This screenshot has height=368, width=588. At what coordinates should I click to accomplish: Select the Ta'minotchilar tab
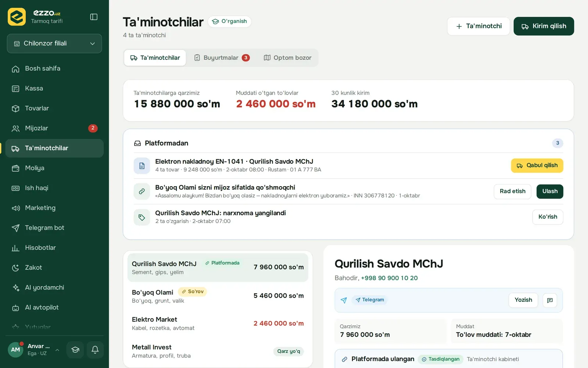(155, 58)
